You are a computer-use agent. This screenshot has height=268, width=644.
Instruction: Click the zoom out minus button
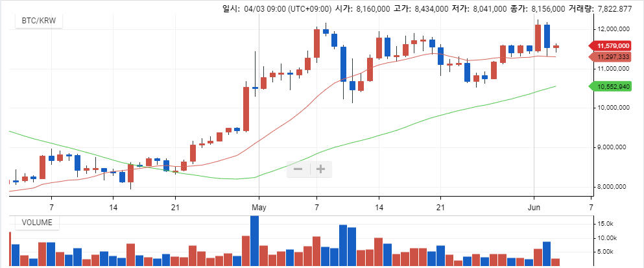pos(298,169)
